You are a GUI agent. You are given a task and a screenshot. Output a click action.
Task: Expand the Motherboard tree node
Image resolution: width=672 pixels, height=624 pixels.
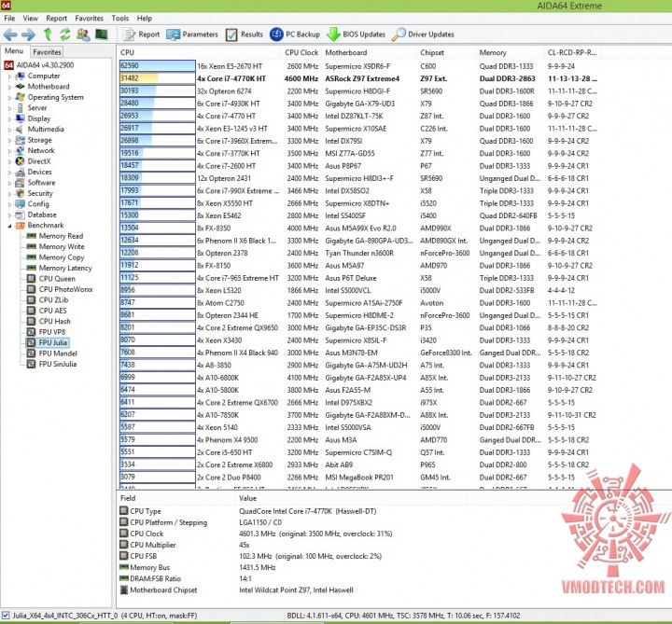(x=9, y=87)
